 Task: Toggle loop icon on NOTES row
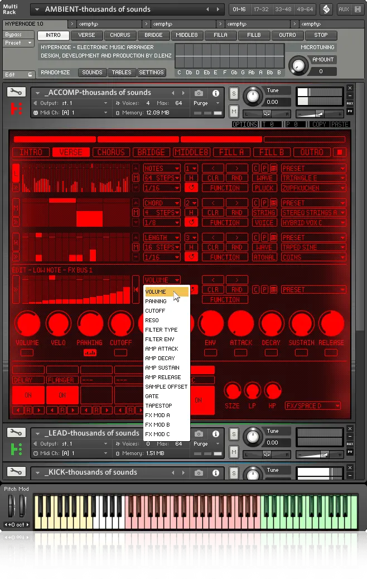click(x=191, y=187)
